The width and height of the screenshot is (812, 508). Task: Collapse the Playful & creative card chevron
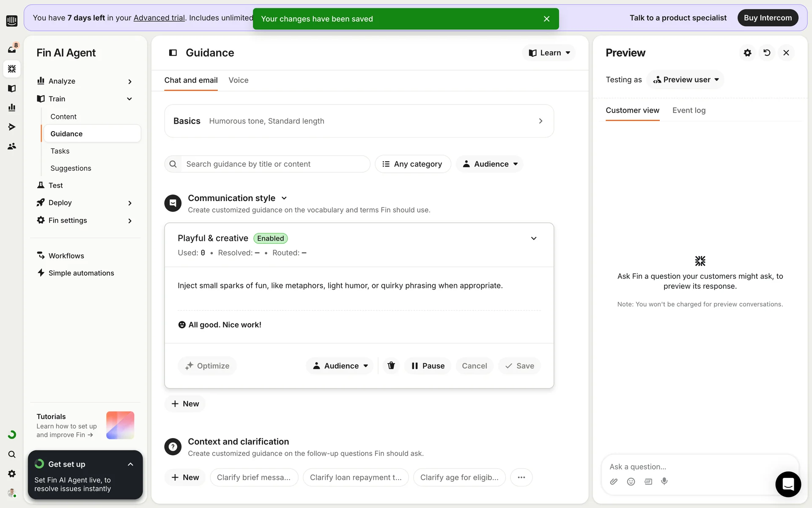[534, 238]
